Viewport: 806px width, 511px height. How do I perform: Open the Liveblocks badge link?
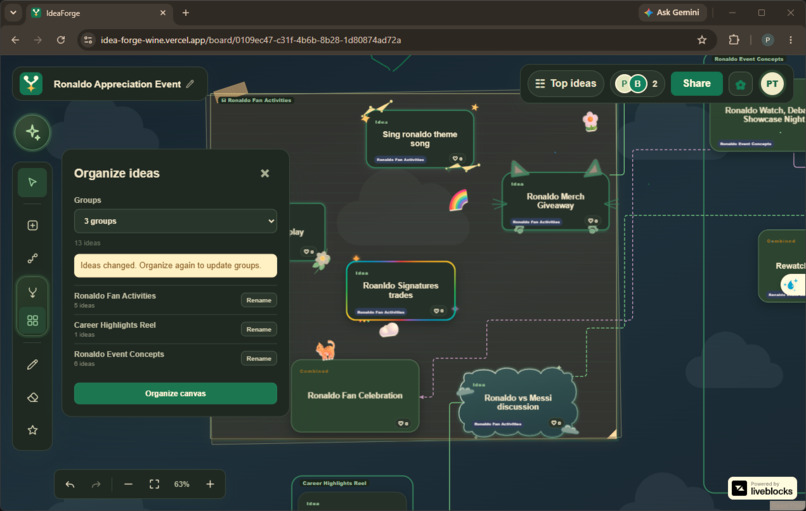point(762,488)
